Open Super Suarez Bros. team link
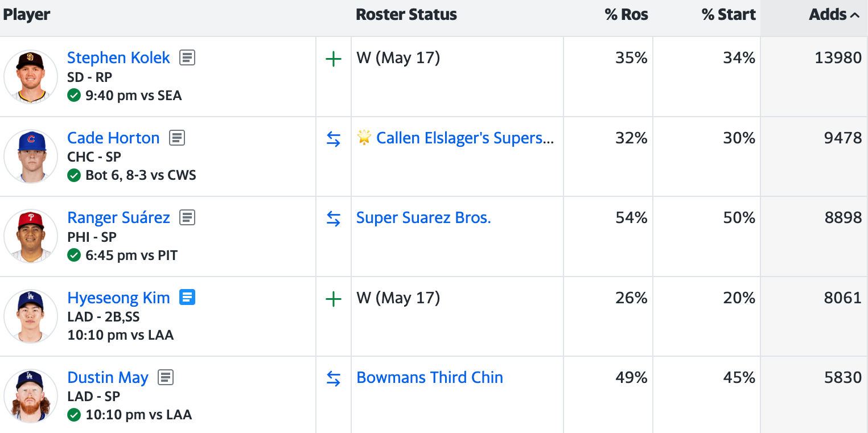The image size is (868, 433). [423, 217]
